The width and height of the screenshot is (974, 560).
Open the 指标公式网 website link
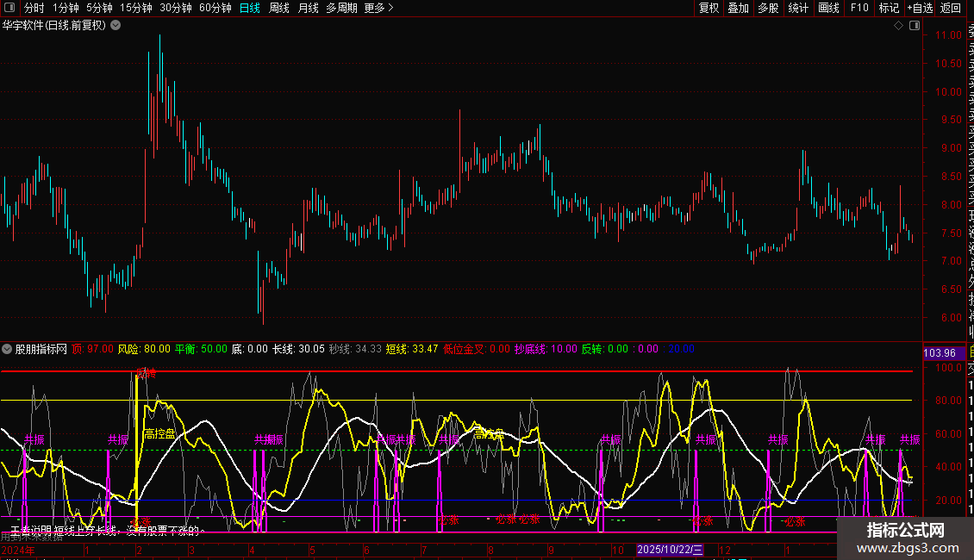pos(905,538)
